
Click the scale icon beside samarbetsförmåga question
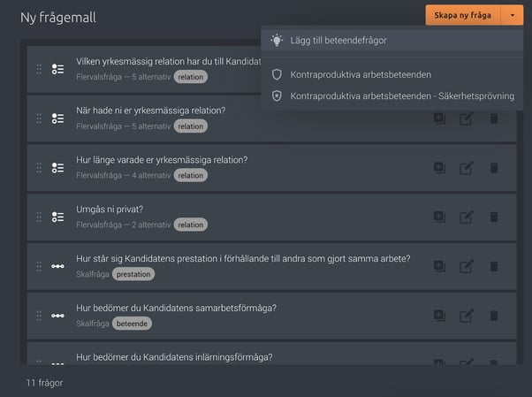coord(57,316)
